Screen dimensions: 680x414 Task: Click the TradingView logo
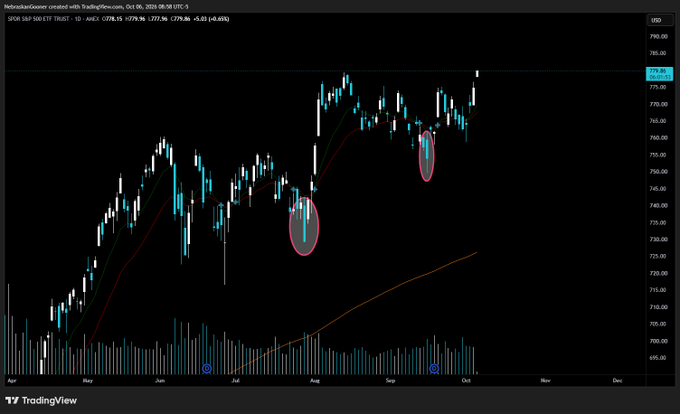click(x=41, y=401)
